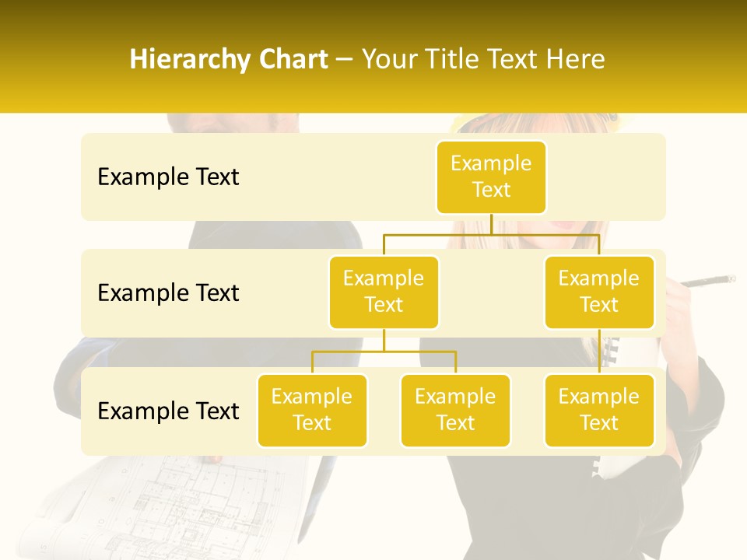This screenshot has width=747, height=560.
Task: Click the second-level right Example Text box
Action: point(598,292)
